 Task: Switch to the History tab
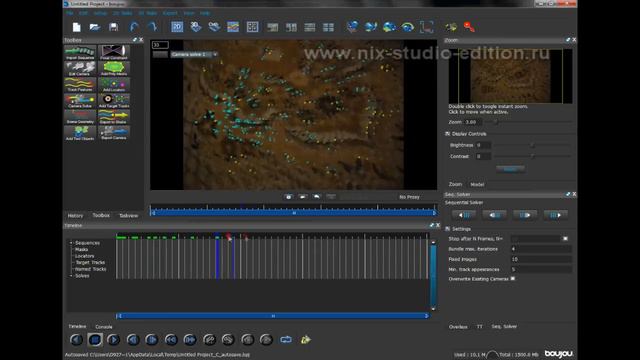click(75, 216)
